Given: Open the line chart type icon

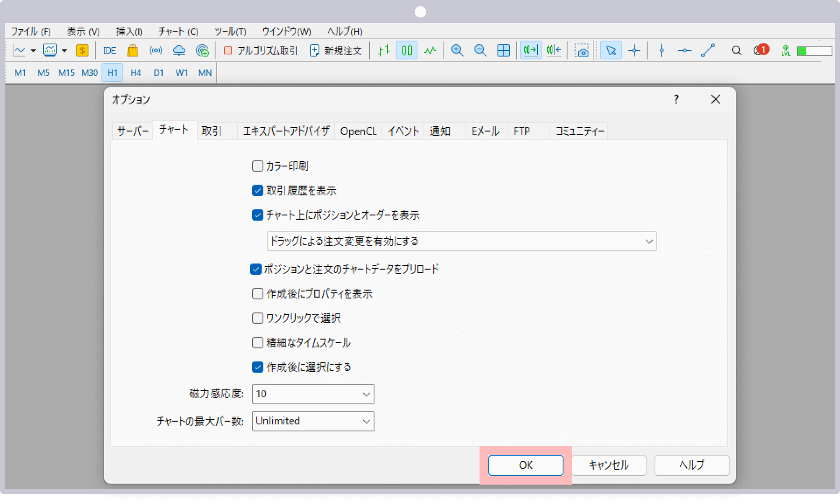Looking at the screenshot, I should (19, 51).
